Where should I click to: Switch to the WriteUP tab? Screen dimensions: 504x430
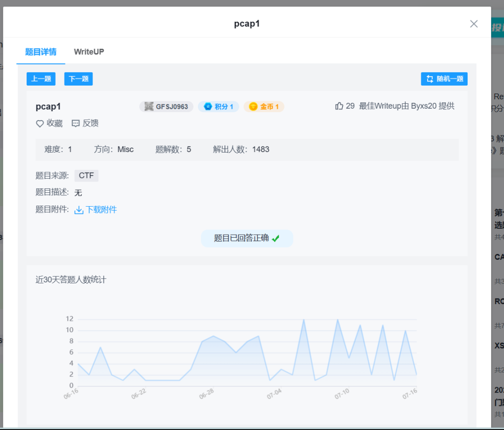click(x=89, y=52)
